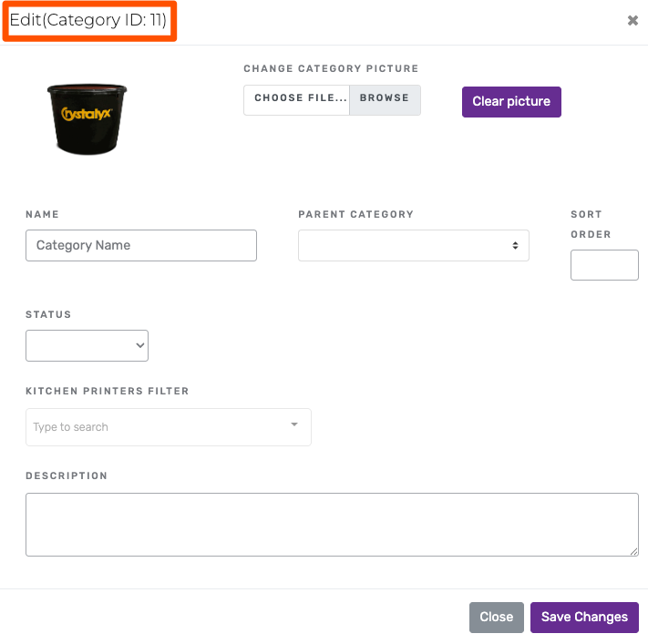Click the Sort Order input box
Screen dimensions: 648x644
tap(604, 265)
